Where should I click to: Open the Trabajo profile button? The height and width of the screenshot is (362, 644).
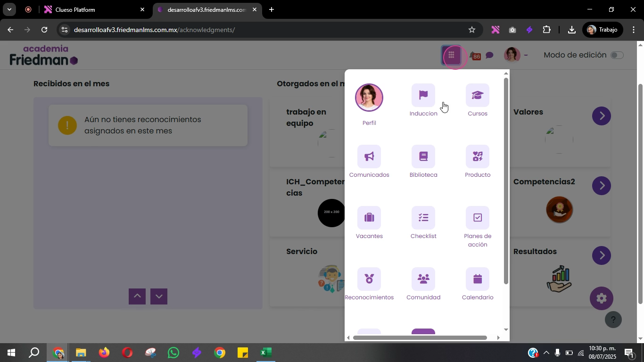[603, 30]
